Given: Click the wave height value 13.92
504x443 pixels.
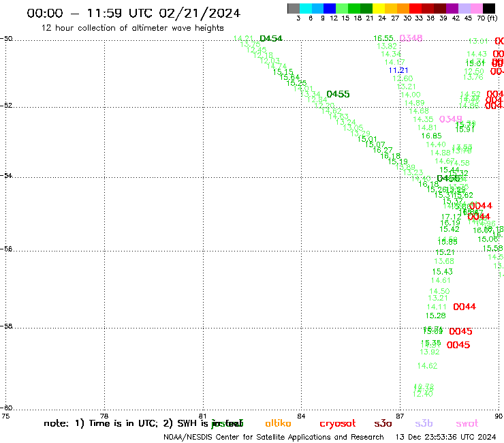Looking at the screenshot, I should (x=430, y=352).
